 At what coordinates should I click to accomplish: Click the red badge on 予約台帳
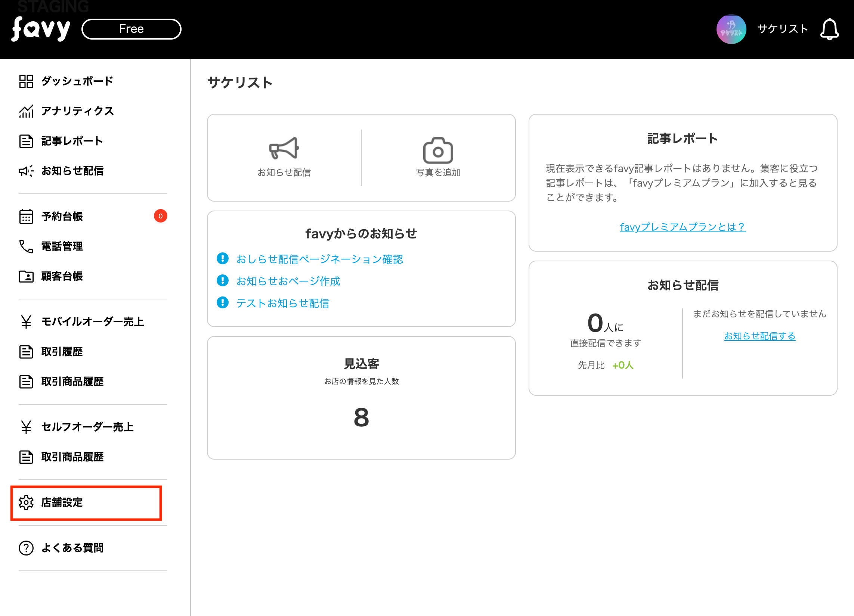(x=160, y=216)
